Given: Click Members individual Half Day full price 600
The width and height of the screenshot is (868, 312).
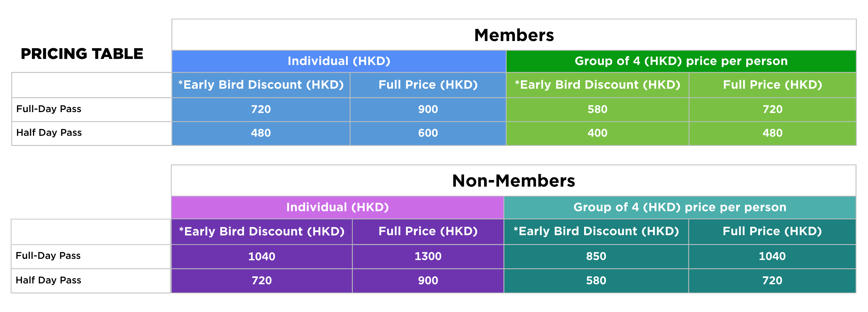Looking at the screenshot, I should 428,133.
